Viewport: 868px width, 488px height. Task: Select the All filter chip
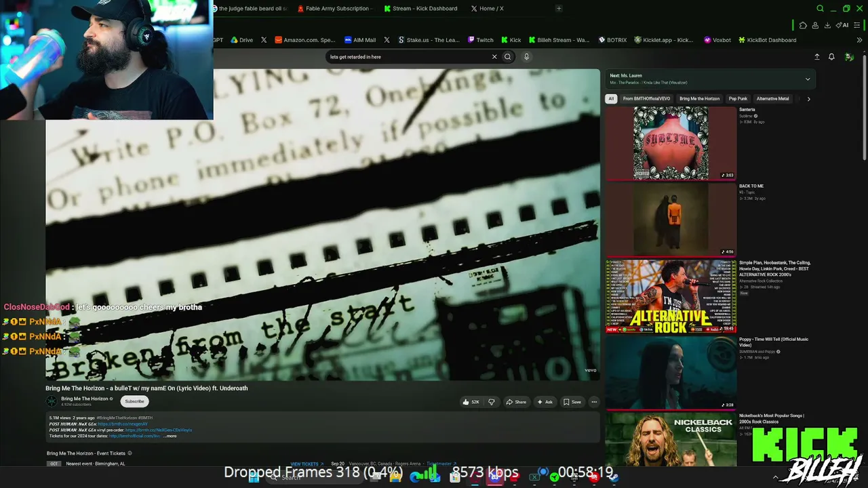coord(611,99)
